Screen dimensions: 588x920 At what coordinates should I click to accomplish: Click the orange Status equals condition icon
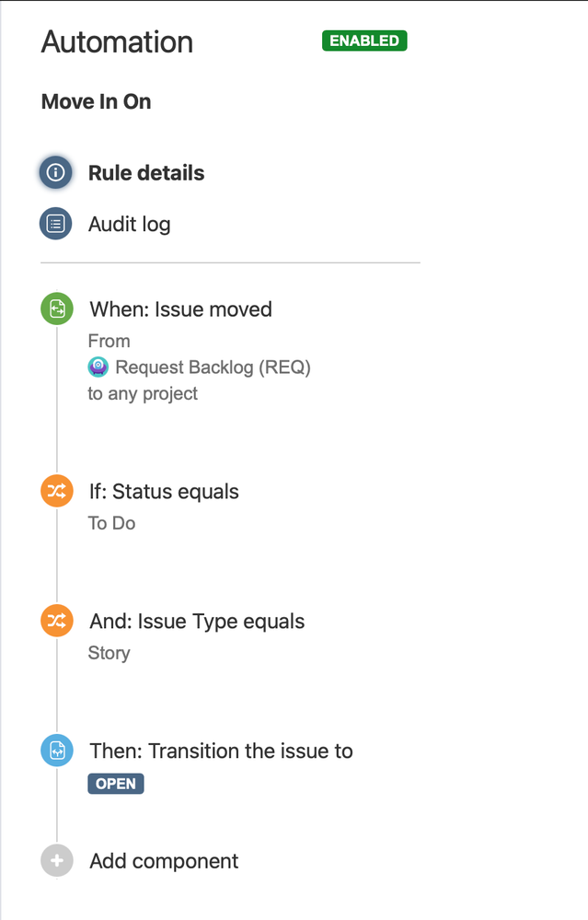coord(57,491)
